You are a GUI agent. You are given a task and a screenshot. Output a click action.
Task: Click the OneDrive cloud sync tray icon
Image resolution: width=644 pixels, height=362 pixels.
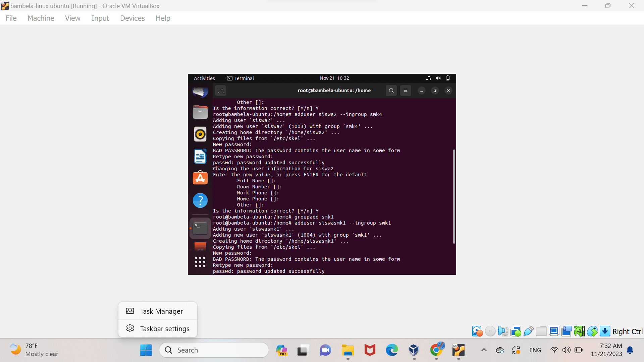[500, 350]
